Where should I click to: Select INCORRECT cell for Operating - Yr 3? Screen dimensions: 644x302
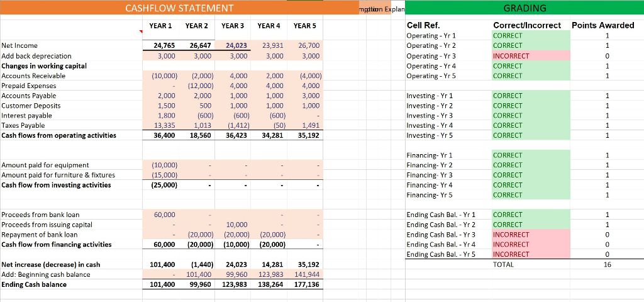(531, 56)
